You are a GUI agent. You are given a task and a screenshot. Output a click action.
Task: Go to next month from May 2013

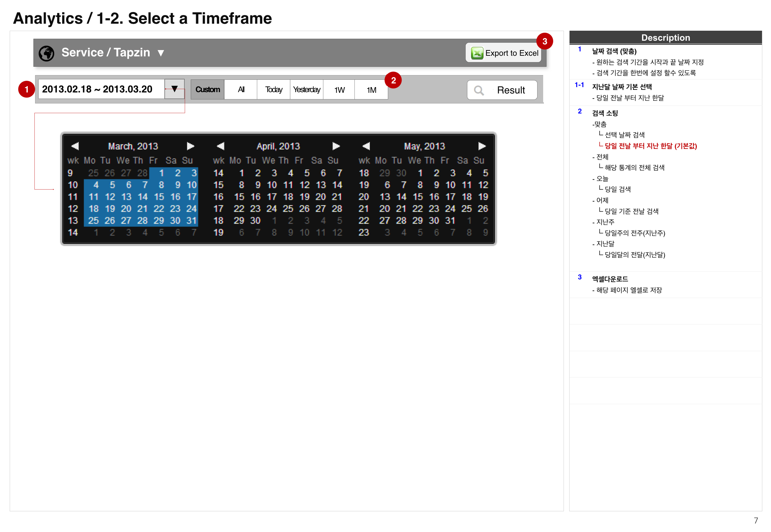[x=482, y=146]
